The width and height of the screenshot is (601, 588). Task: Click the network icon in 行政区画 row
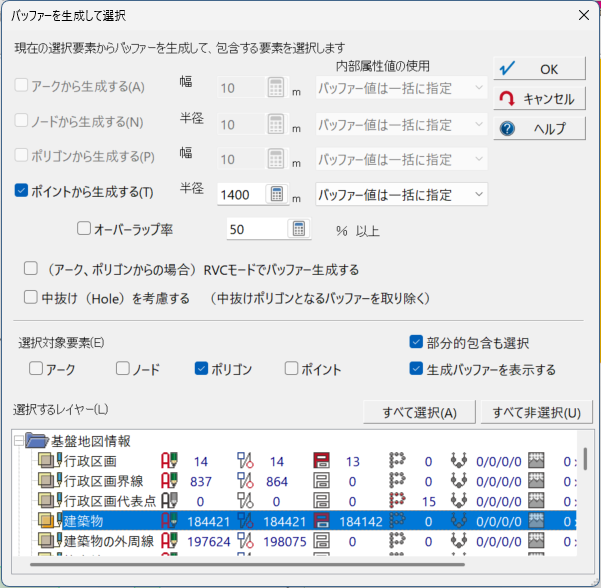coord(459,461)
